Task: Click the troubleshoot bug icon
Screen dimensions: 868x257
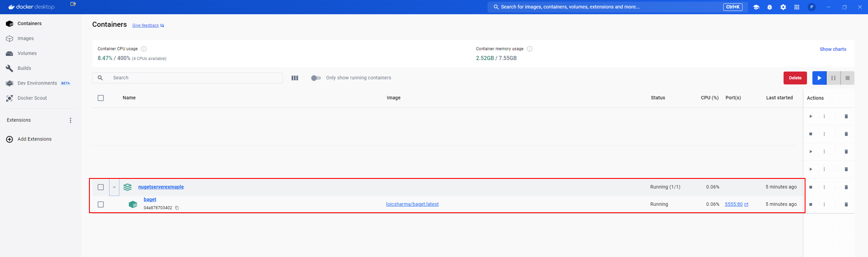Action: (769, 7)
